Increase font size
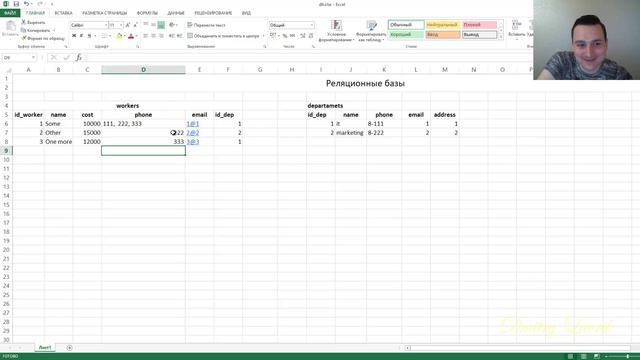This screenshot has height=360, width=640. point(128,25)
